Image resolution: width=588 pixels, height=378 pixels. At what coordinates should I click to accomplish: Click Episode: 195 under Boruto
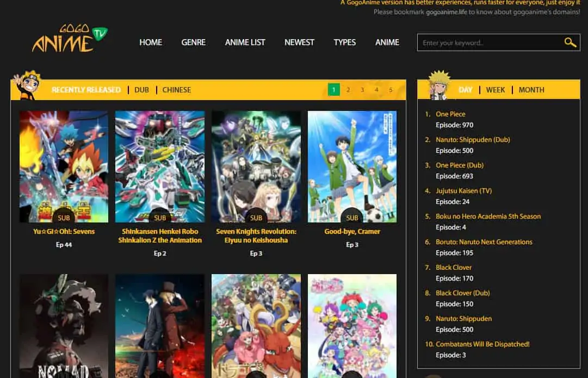click(455, 253)
